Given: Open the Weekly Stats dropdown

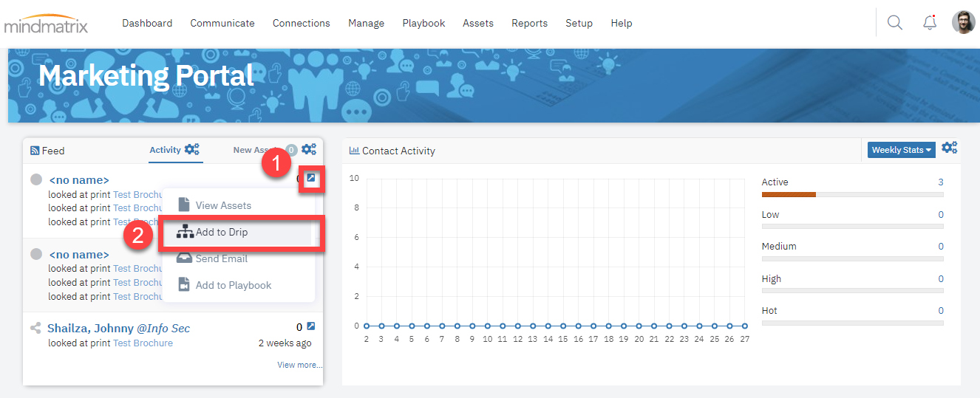Looking at the screenshot, I should coord(902,150).
